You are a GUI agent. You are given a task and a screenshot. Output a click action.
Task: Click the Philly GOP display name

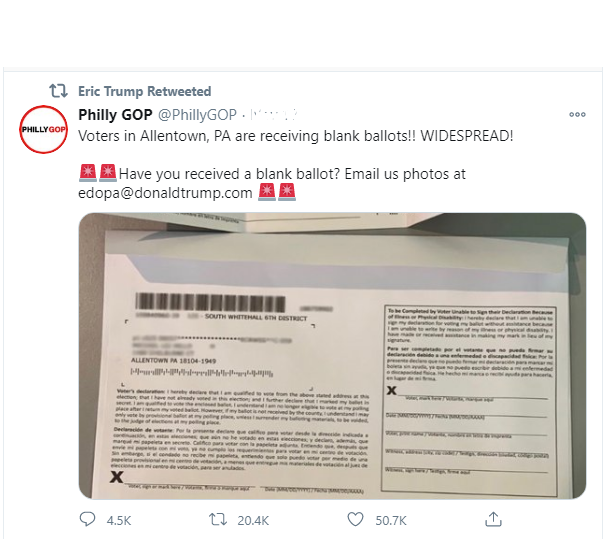point(115,114)
